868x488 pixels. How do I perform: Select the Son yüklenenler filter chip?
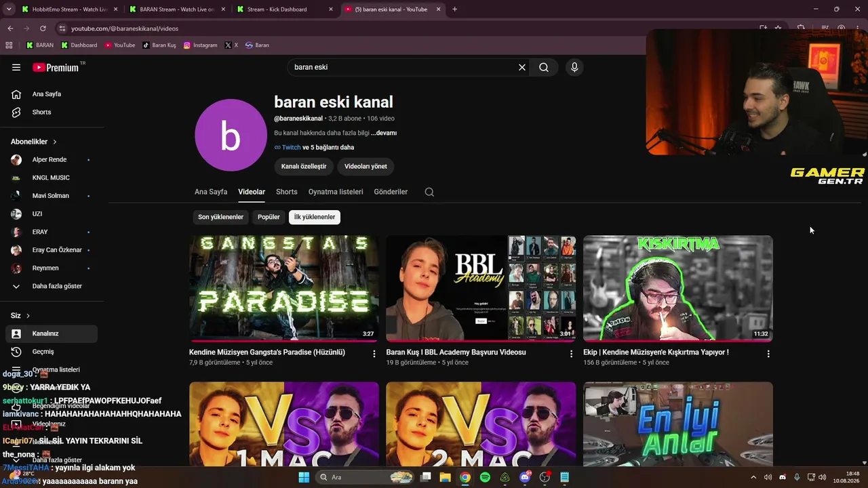pos(220,217)
